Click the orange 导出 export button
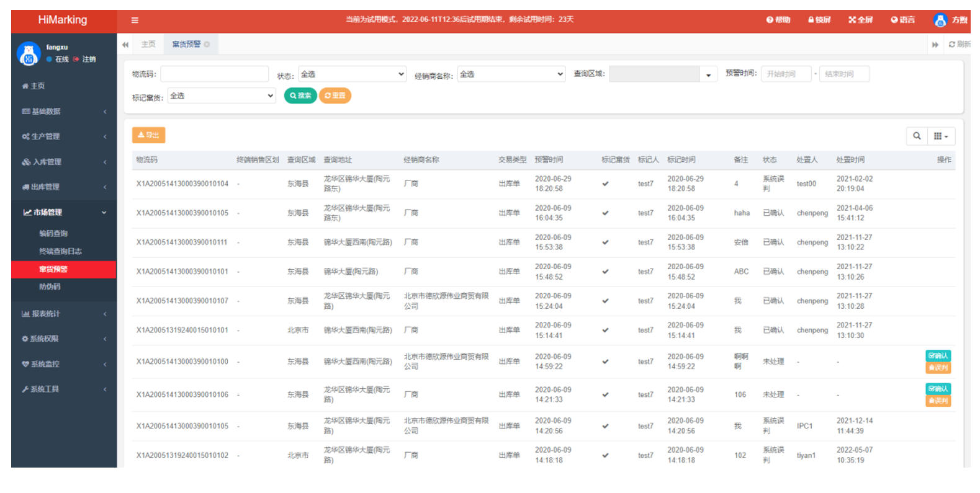Viewport: 980px width, 493px height. point(148,135)
